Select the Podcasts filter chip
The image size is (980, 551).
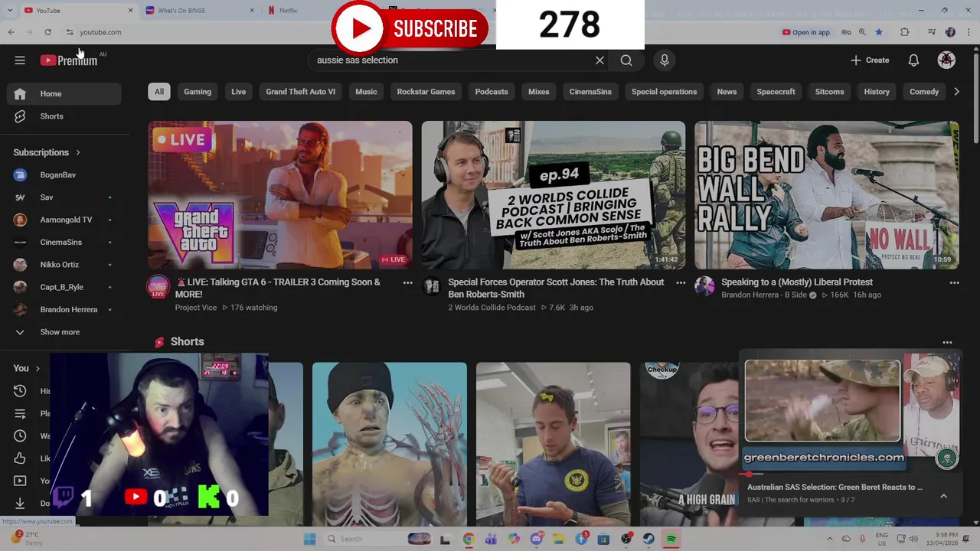click(x=492, y=92)
